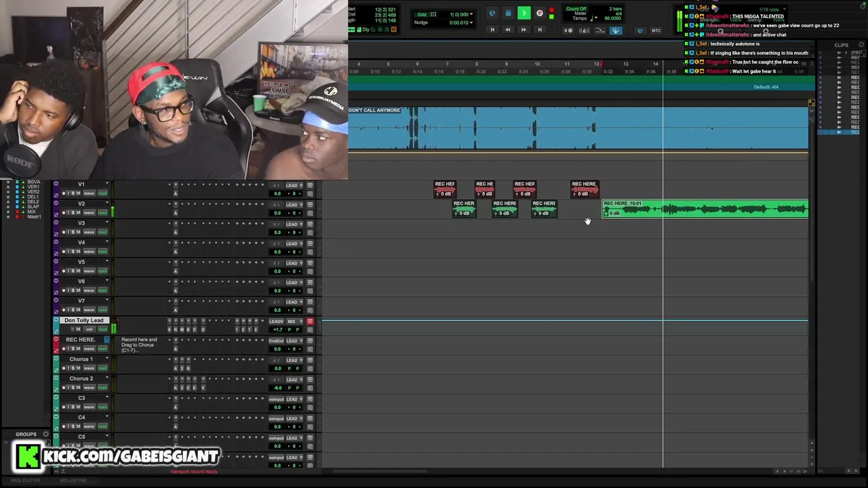Image resolution: width=868 pixels, height=488 pixels.
Task: Click the Don Tolly Lead volume value +1.7
Action: point(277,329)
